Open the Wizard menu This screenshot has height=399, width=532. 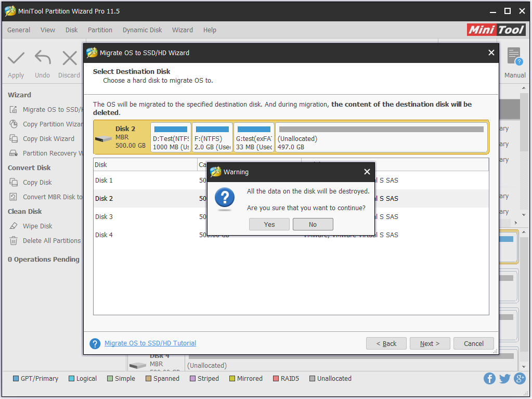click(182, 30)
